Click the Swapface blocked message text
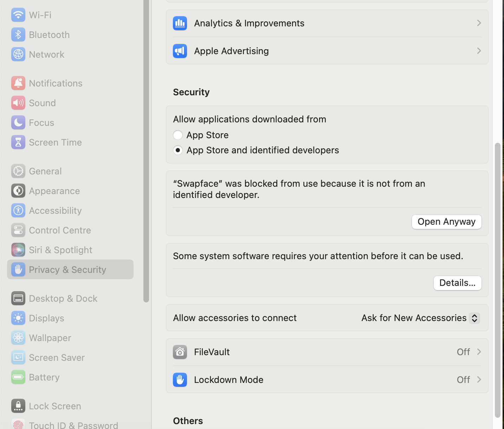The width and height of the screenshot is (504, 429). click(x=299, y=189)
